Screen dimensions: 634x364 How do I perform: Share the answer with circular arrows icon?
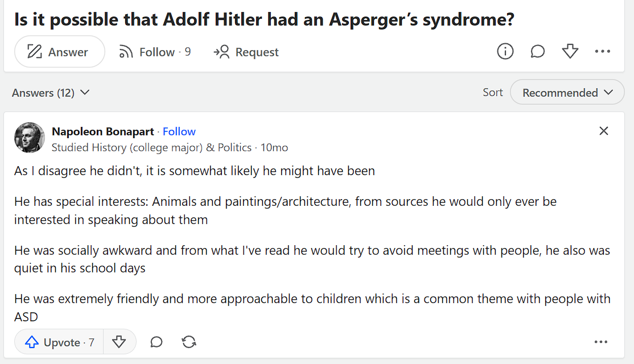[189, 342]
